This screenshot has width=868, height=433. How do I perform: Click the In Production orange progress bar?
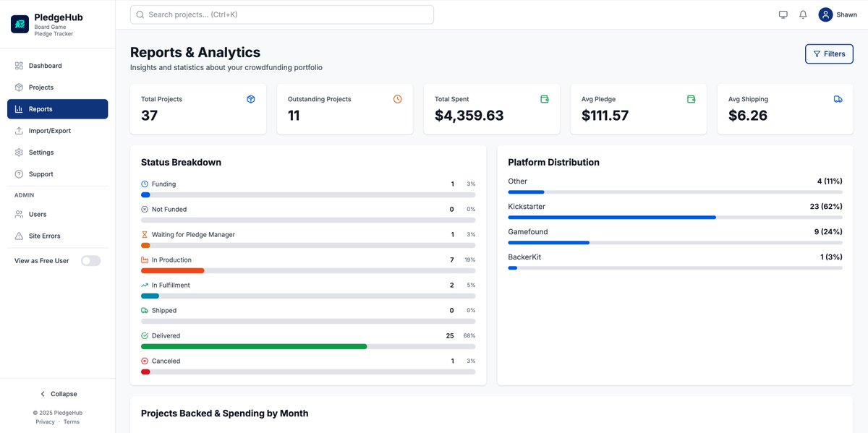[x=173, y=271]
